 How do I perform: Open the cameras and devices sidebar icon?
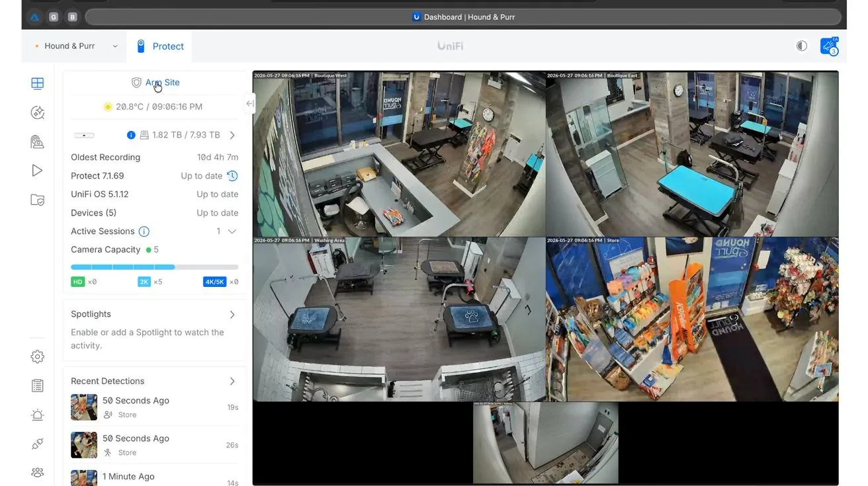[38, 142]
